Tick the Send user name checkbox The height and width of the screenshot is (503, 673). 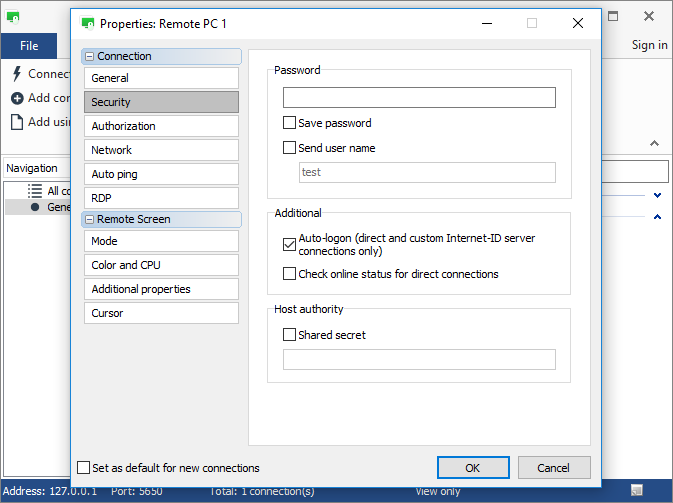point(290,148)
